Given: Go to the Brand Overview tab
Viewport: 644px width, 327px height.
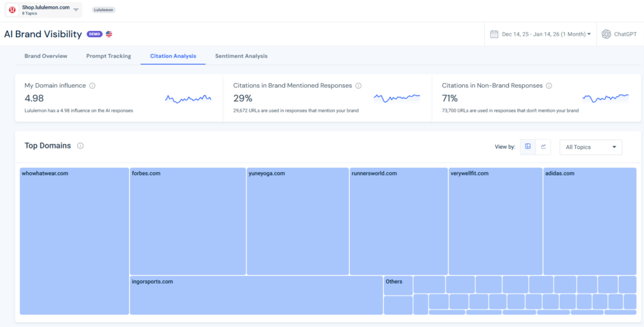Looking at the screenshot, I should tap(46, 56).
